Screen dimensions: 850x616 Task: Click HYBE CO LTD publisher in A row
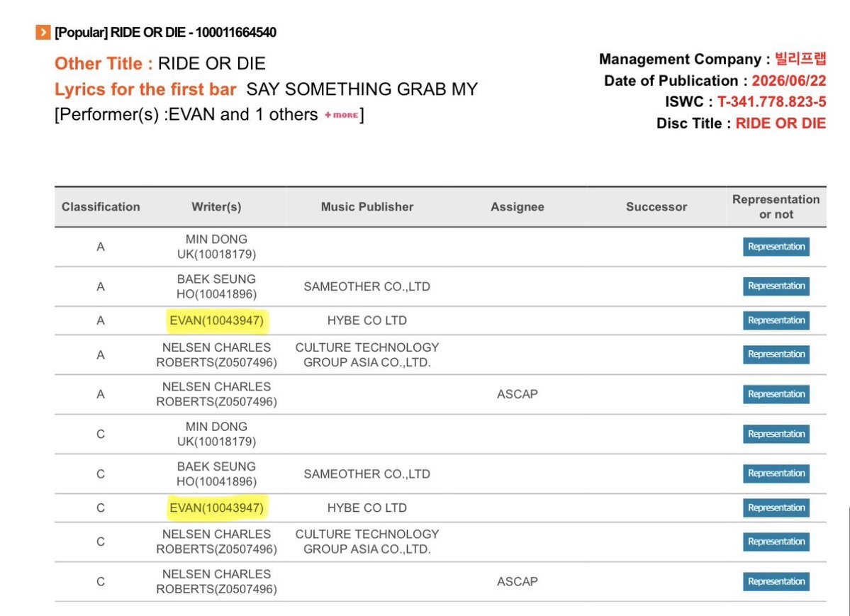367,320
